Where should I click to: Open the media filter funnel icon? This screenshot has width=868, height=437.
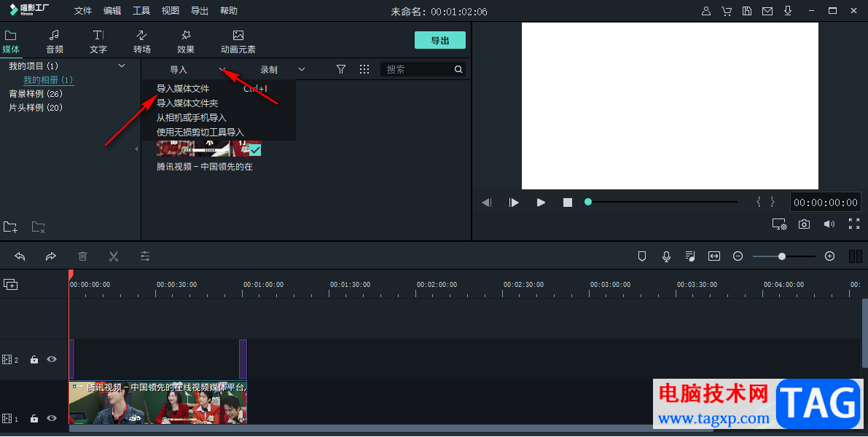(x=341, y=69)
